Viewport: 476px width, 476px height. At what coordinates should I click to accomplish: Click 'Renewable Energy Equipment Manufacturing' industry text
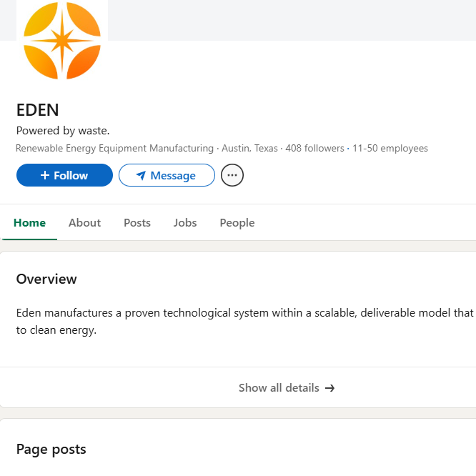click(115, 149)
